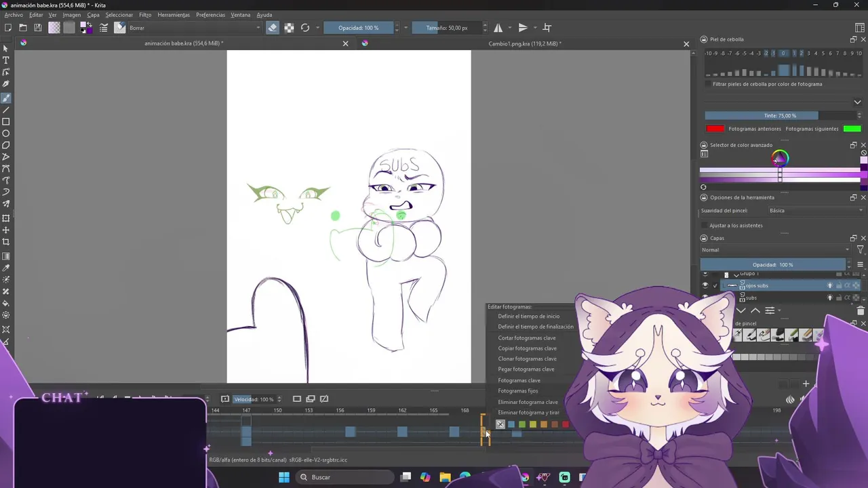Open the Archivo menu
Image resolution: width=868 pixels, height=488 pixels.
(14, 15)
